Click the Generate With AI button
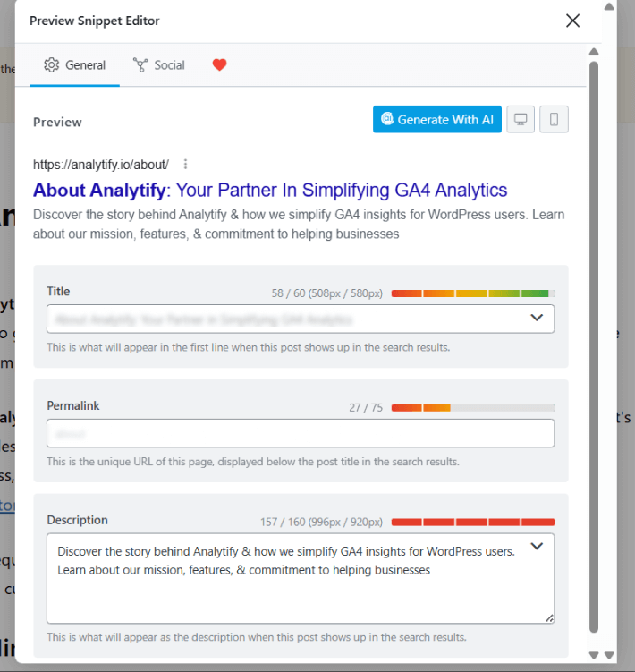635x672 pixels. click(437, 119)
